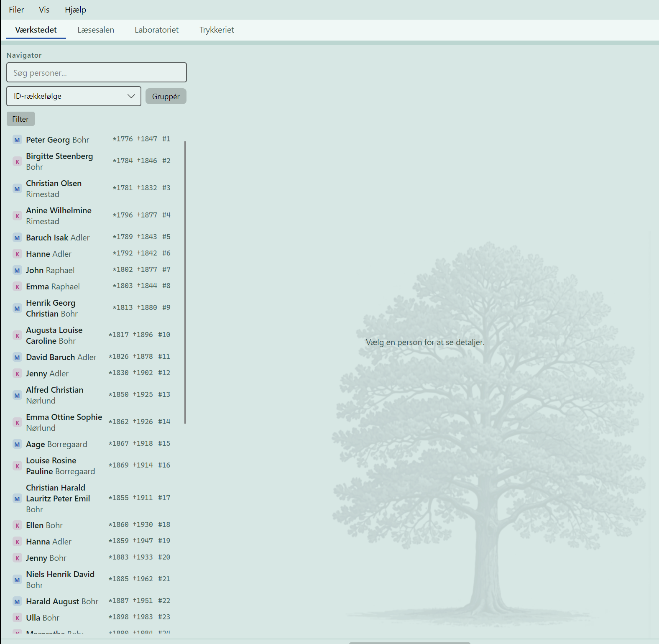
Task: Select Emma Ottine Sophie Nørlund
Action: (92, 422)
